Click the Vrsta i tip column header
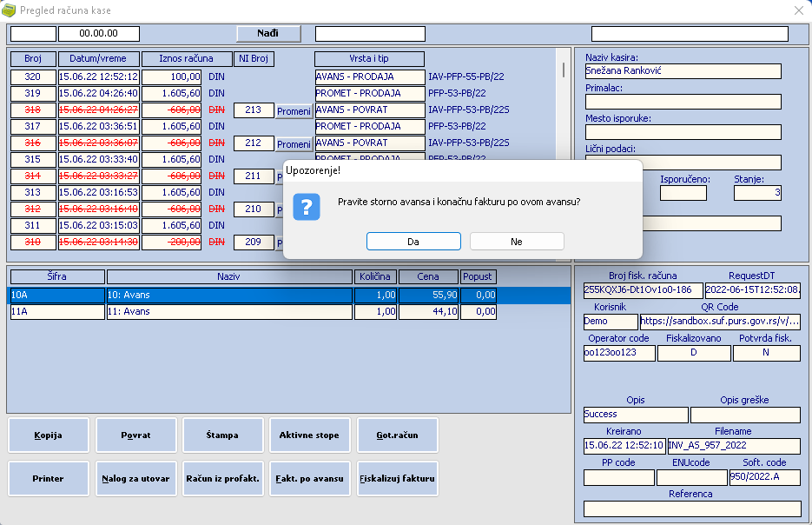 369,59
